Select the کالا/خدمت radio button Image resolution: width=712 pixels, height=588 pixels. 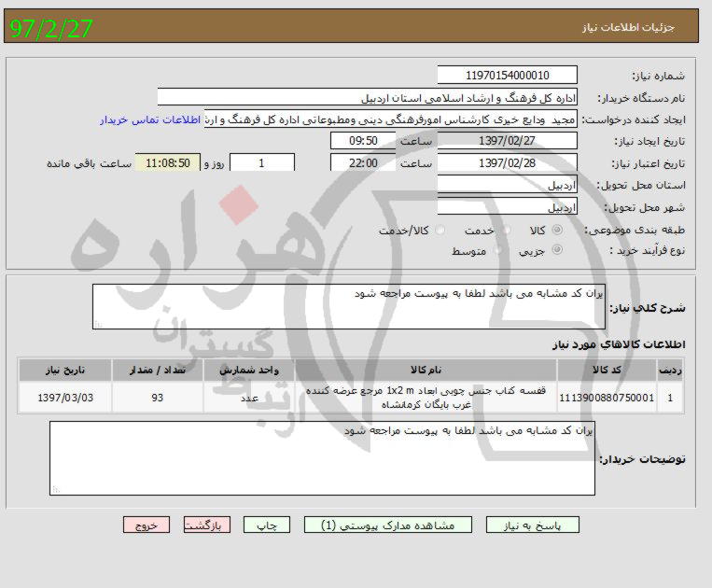point(440,231)
